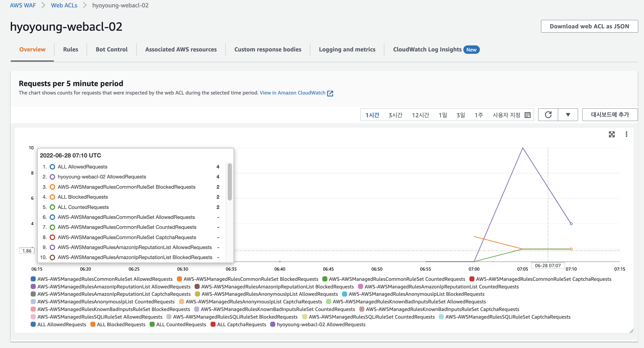Click ALL CaptchaRequests red legend swatch
The width and height of the screenshot is (644, 348).
pos(213,324)
